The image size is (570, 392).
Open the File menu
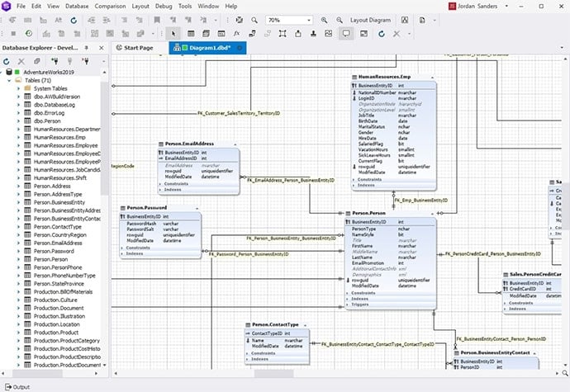(21, 6)
